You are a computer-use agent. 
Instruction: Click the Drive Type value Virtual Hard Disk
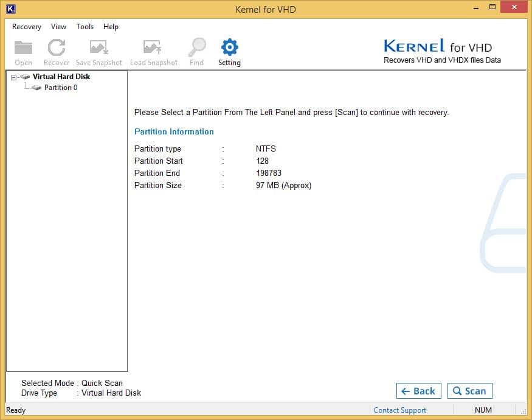click(111, 393)
